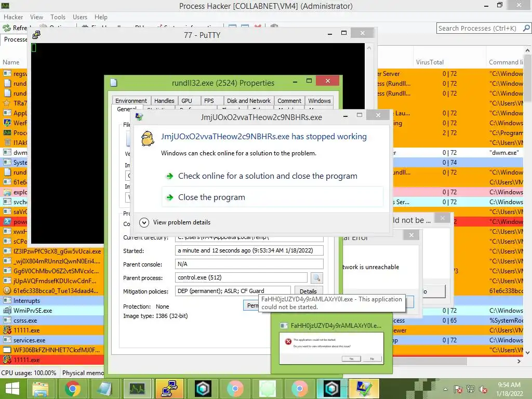Click the Parent process field control.exe (512)
This screenshot has width=532, height=399.
pos(241,277)
